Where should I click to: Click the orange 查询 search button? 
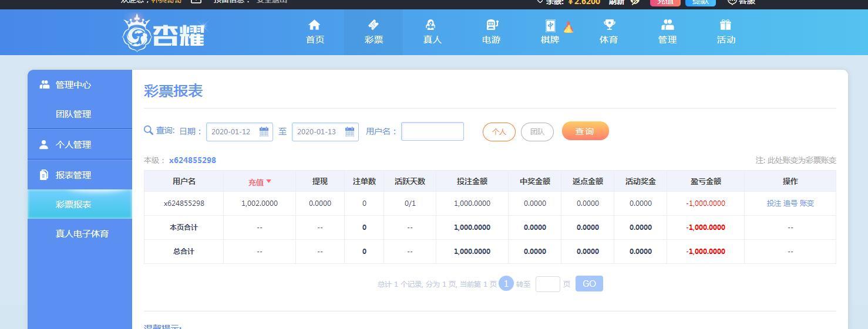point(586,131)
